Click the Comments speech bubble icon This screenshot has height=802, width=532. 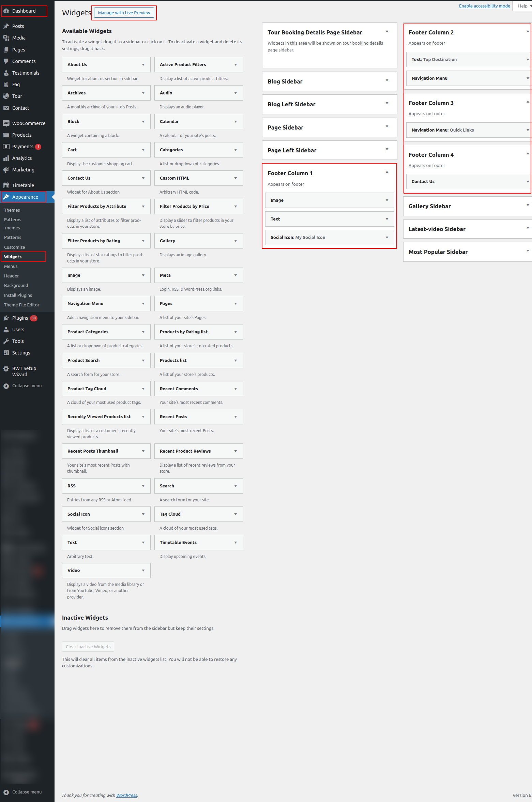[x=6, y=61]
